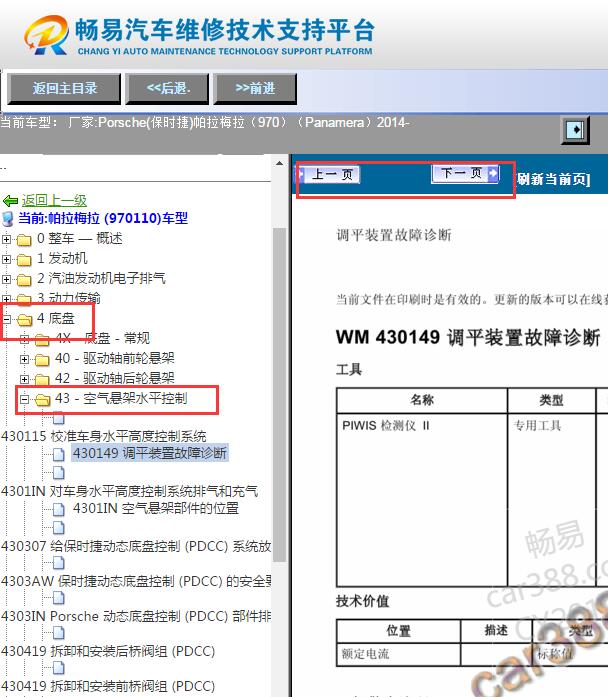
Task: Open 430149 调平装置故障诊断 document
Action: click(150, 453)
